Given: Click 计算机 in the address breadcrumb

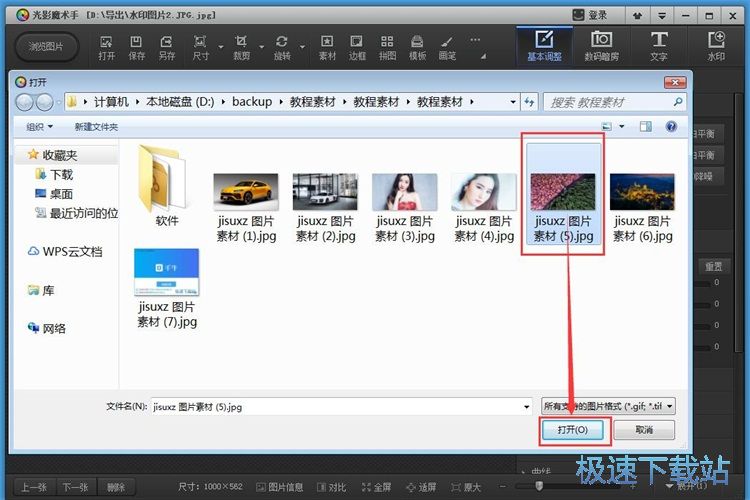Looking at the screenshot, I should tap(111, 101).
